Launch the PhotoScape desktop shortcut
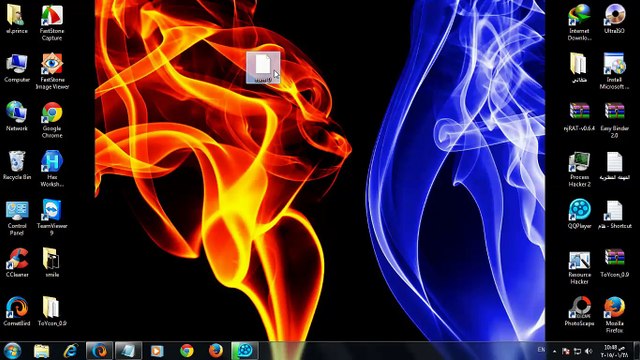The width and height of the screenshot is (640, 360). (579, 311)
